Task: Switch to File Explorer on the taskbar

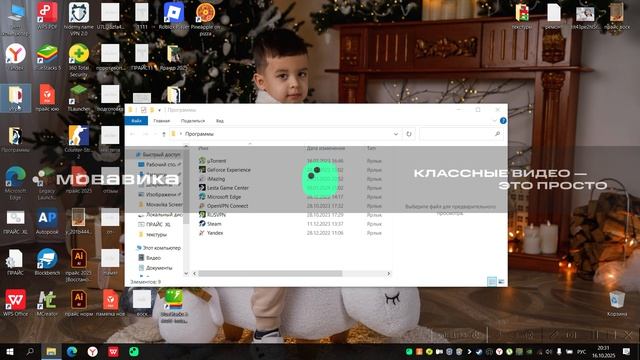Action: pyautogui.click(x=51, y=351)
